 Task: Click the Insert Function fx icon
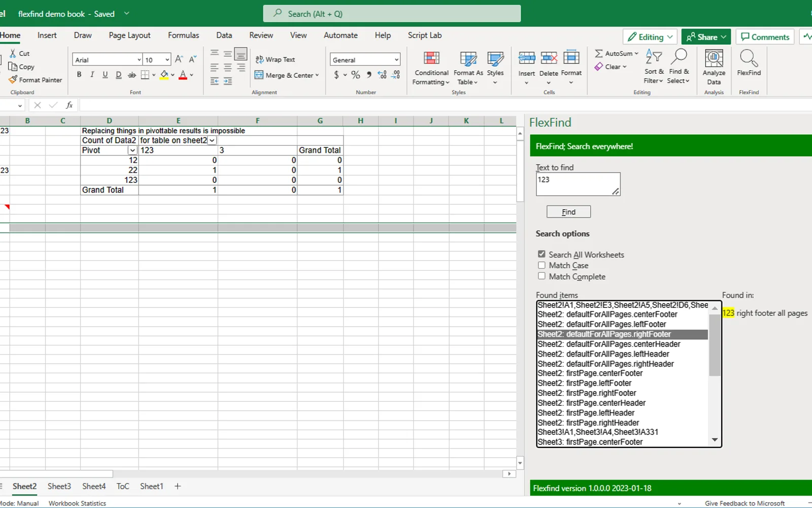pos(70,105)
